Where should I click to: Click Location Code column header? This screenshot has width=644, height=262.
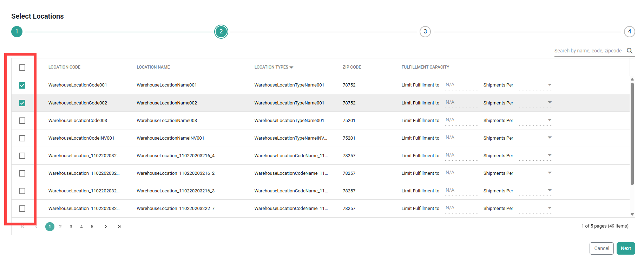point(64,67)
